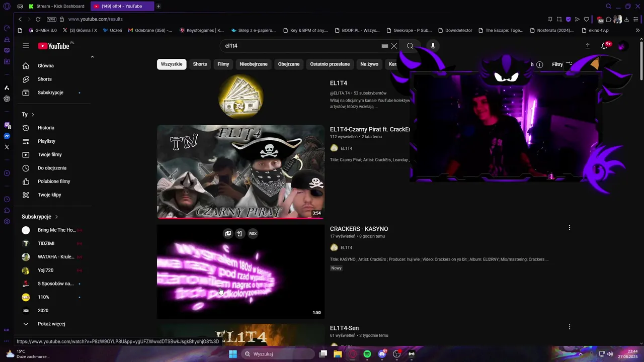Select the Filmy filter chip
Screen dimensions: 644x362
223,64
